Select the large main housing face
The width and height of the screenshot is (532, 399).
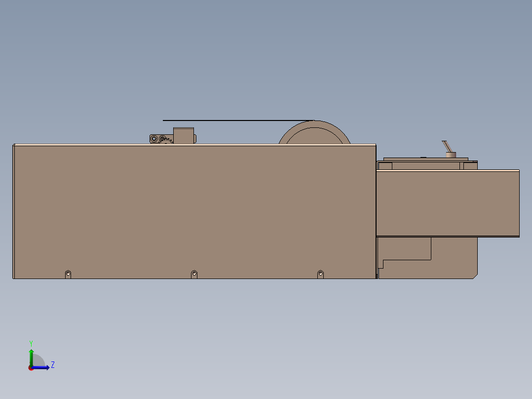coord(195,212)
